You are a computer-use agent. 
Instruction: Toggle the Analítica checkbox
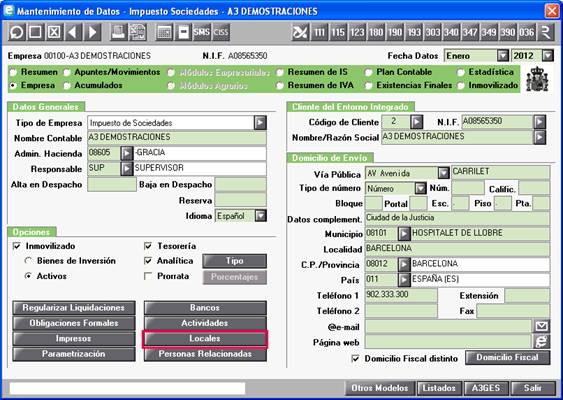click(x=148, y=261)
